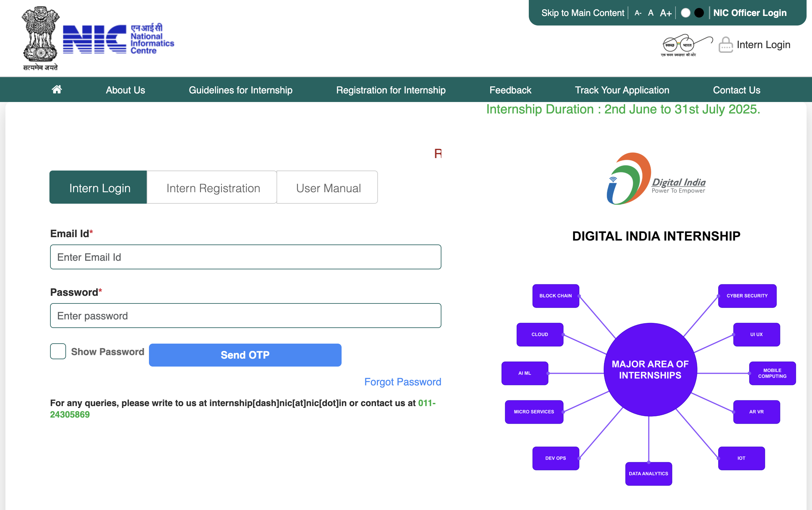Open NIC Officer Login link
The height and width of the screenshot is (510, 812).
coord(750,13)
